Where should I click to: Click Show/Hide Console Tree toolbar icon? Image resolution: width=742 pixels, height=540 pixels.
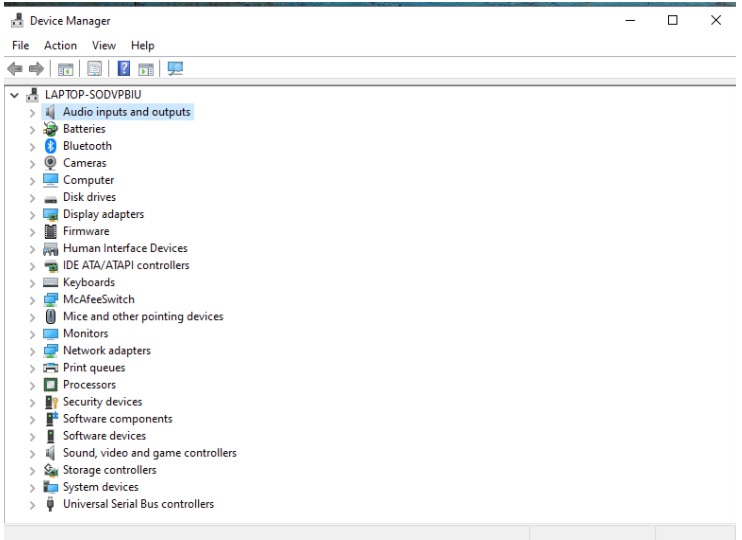click(x=65, y=69)
